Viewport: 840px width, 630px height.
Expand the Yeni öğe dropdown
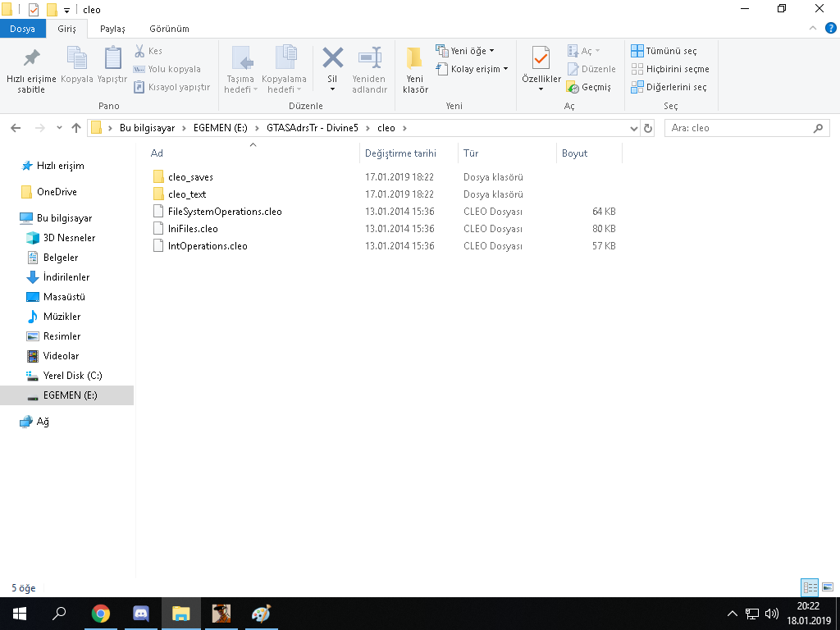coord(465,51)
